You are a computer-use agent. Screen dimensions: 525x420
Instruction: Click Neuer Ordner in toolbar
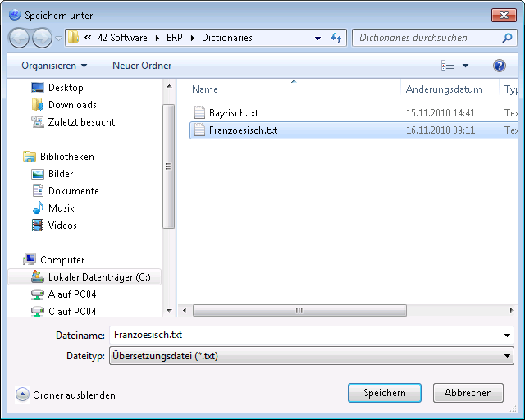coord(142,66)
